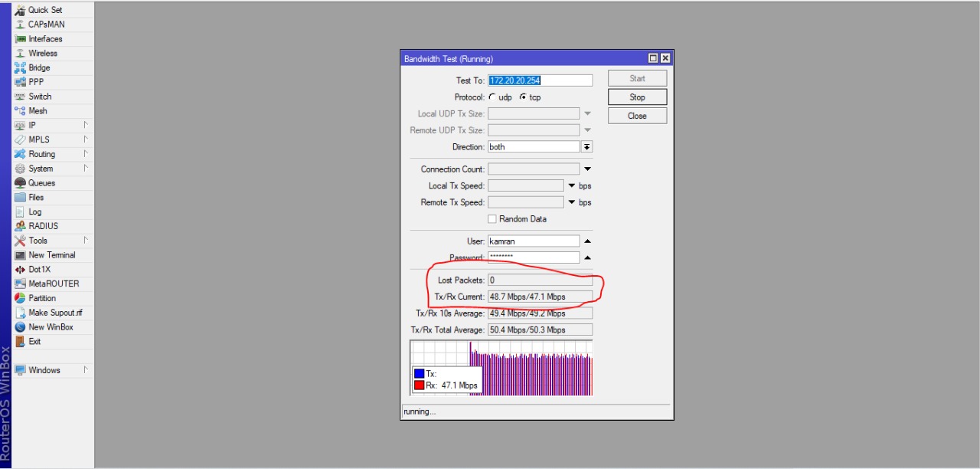Expand the Connection Count field arrow

(587, 169)
